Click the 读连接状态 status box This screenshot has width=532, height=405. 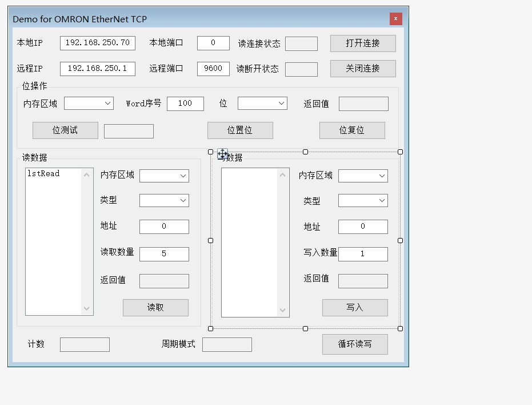(x=301, y=44)
